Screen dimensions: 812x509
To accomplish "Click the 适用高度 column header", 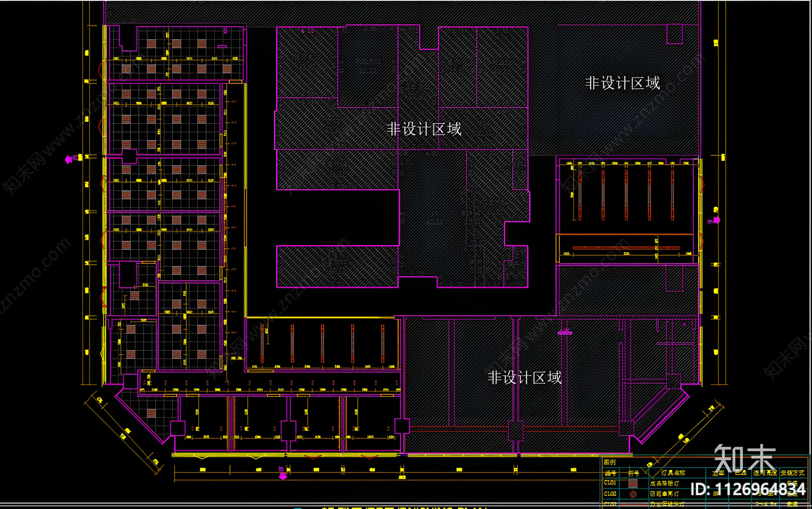I will tap(765, 473).
